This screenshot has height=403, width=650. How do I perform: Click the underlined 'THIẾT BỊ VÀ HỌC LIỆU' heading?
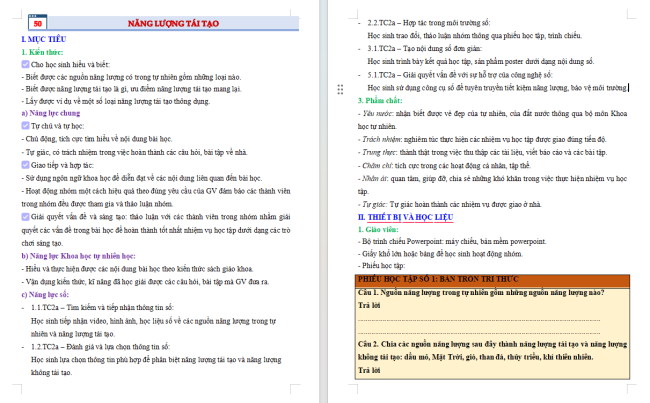click(410, 217)
